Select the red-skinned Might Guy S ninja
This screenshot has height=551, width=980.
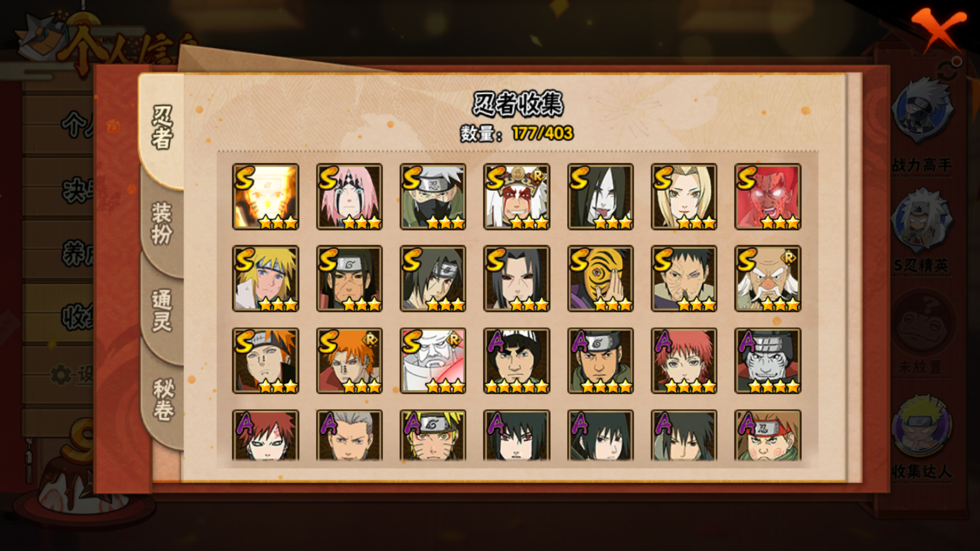[768, 196]
